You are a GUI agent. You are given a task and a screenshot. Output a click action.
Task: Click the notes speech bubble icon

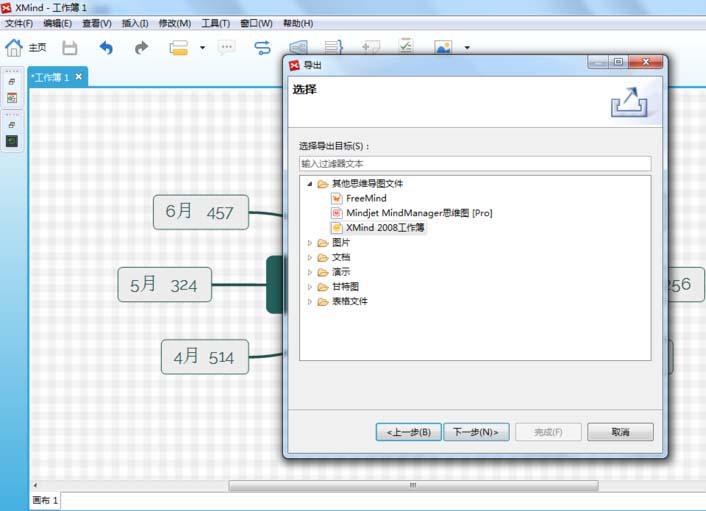click(x=226, y=47)
